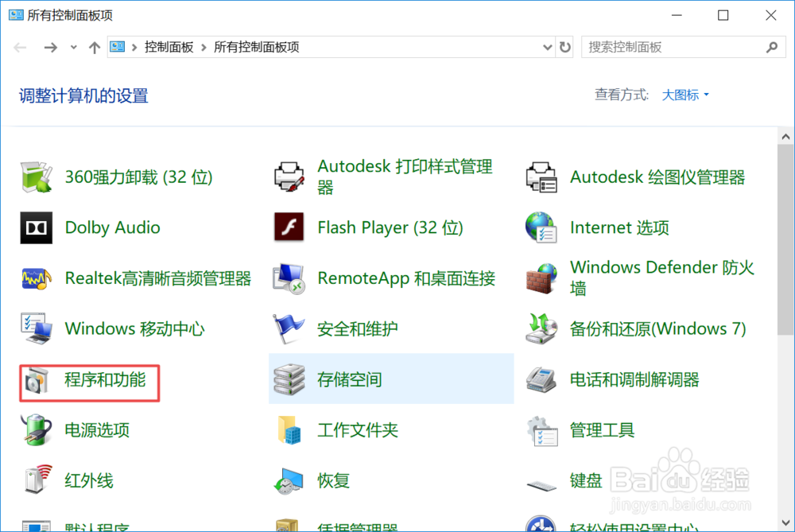Open the 工作文件夹 text label

click(358, 430)
